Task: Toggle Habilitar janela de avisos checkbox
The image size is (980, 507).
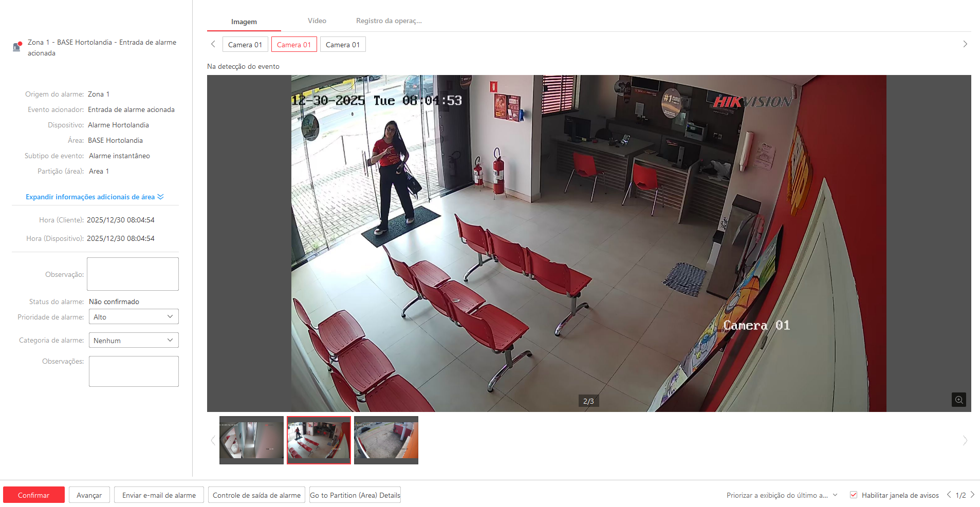Action: coord(854,495)
